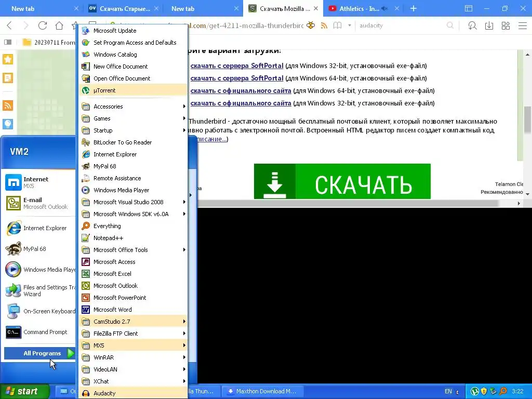The image size is (532, 399).
Task: Expand VideoLAN submenu
Action: click(133, 369)
